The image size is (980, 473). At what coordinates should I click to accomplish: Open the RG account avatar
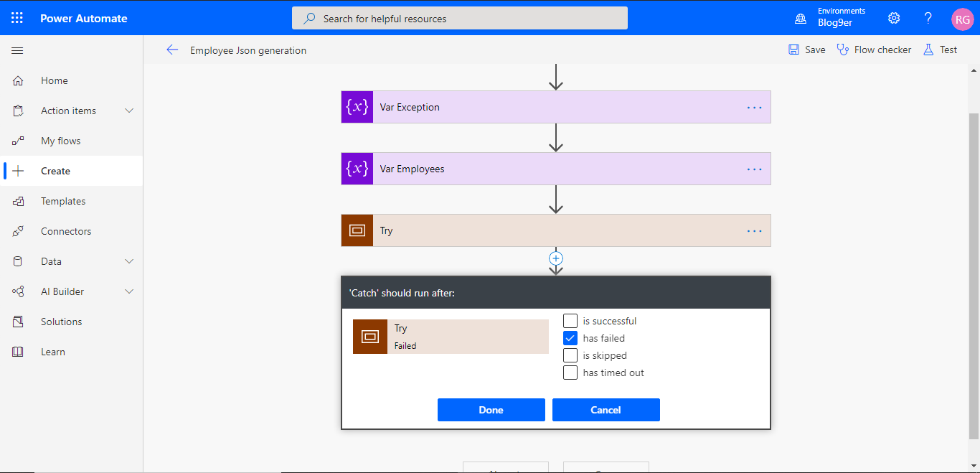962,19
